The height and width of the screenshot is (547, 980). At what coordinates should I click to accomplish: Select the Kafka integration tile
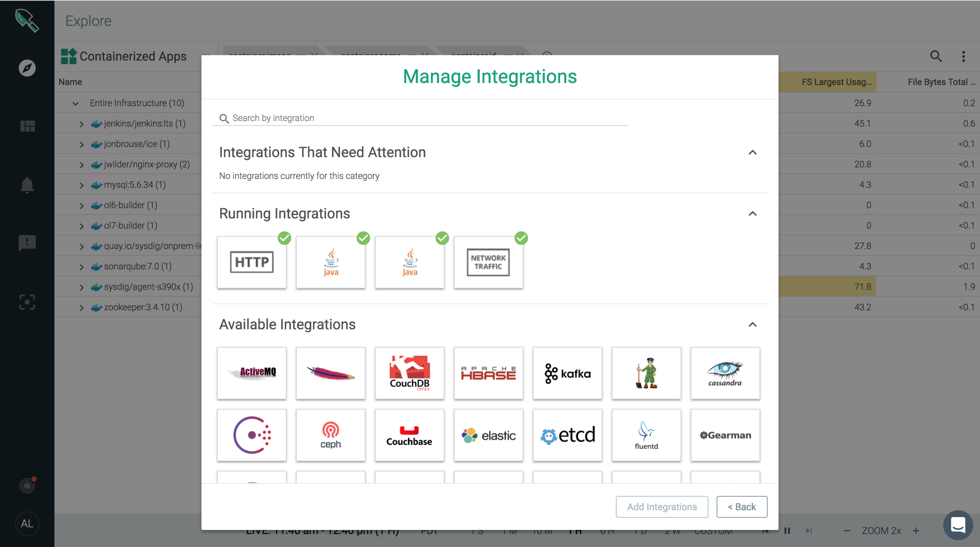pyautogui.click(x=567, y=373)
